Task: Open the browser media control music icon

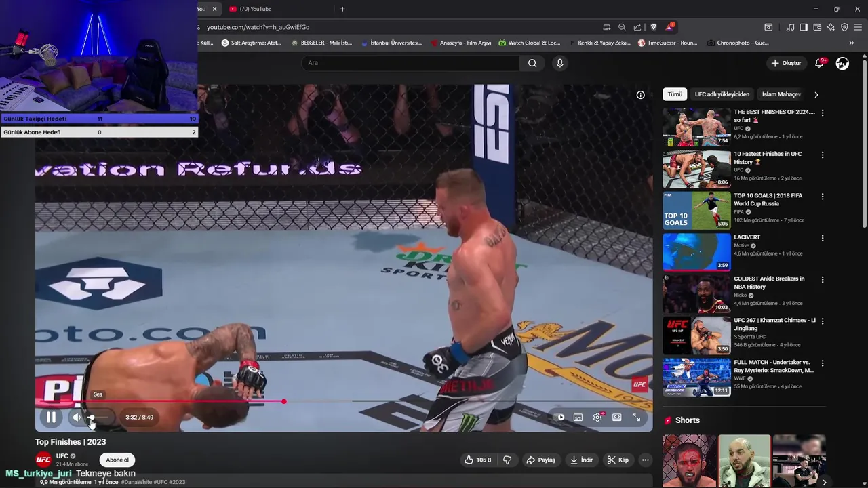Action: pyautogui.click(x=790, y=27)
